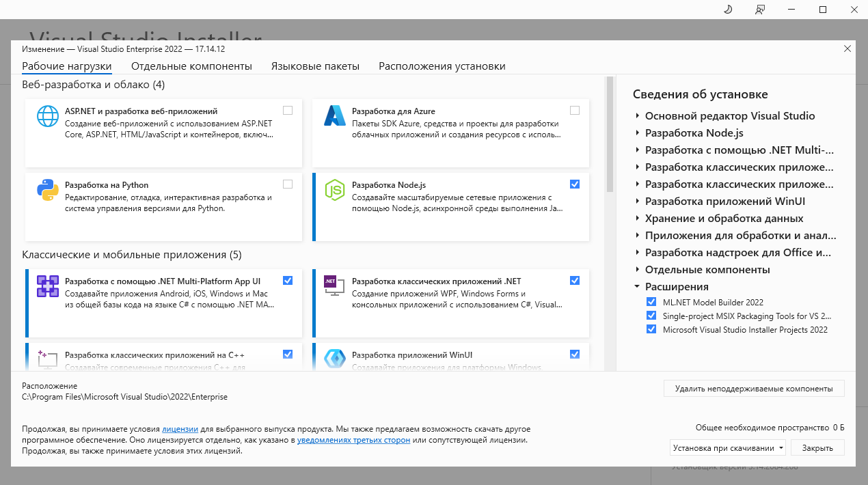Expand Разработка надстроек для Office node
This screenshot has height=485, width=868.
pyautogui.click(x=637, y=253)
